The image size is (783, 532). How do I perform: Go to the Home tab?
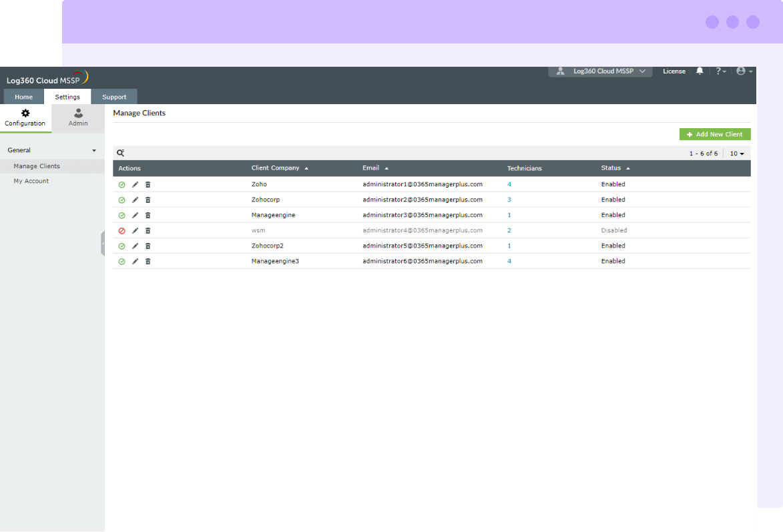click(x=23, y=96)
